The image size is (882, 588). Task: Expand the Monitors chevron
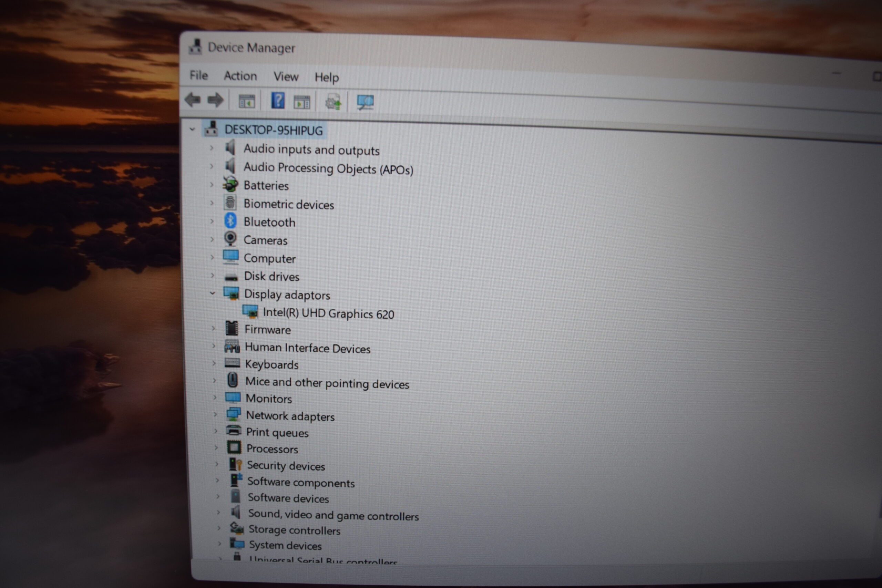click(215, 398)
